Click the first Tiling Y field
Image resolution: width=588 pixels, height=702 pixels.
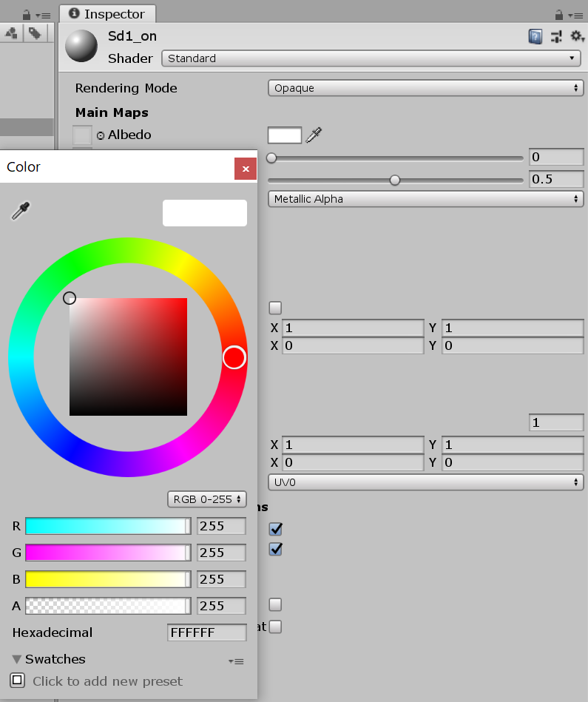tap(513, 328)
